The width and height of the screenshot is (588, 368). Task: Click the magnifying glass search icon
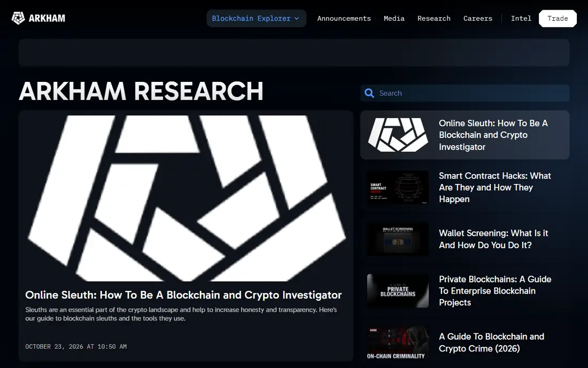point(369,93)
